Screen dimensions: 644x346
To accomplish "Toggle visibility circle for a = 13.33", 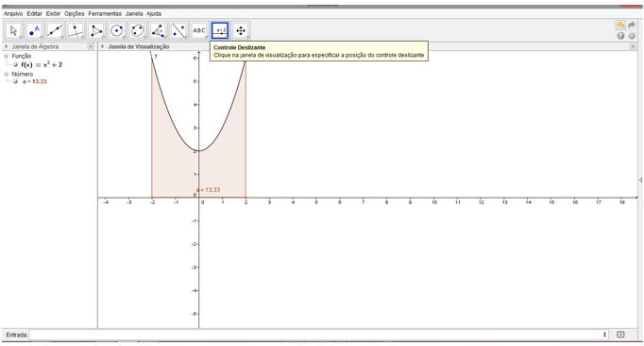I will click(x=16, y=81).
